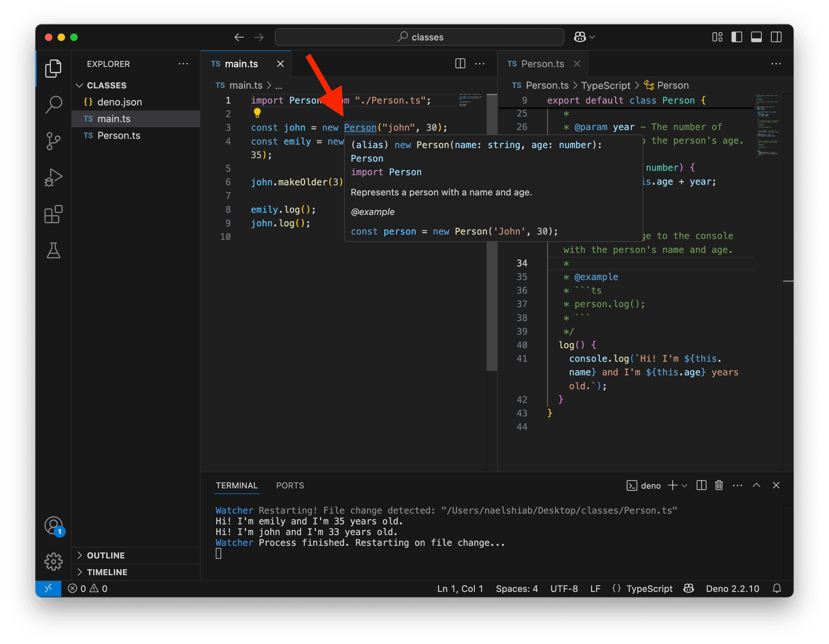Close the terminal panel
829x644 pixels.
coord(776,486)
